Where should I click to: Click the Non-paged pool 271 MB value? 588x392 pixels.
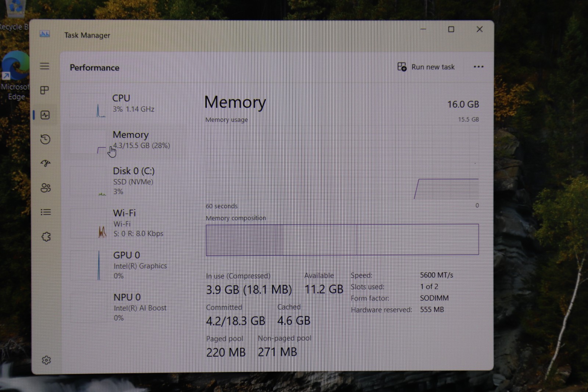[x=277, y=352]
